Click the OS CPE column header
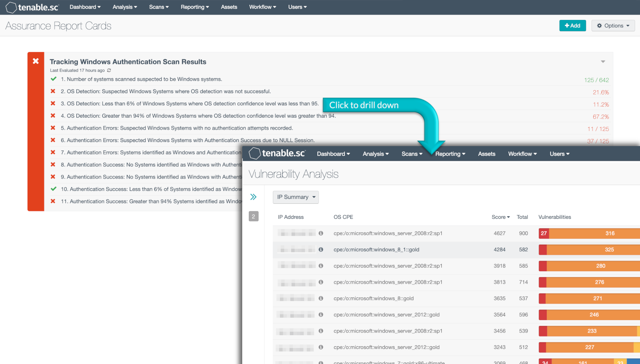This screenshot has width=640, height=364. (x=344, y=217)
